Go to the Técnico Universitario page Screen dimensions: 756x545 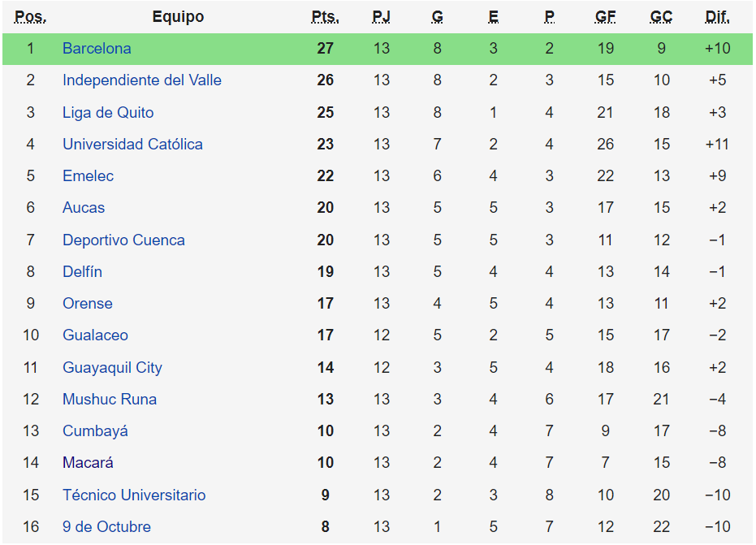click(x=134, y=495)
